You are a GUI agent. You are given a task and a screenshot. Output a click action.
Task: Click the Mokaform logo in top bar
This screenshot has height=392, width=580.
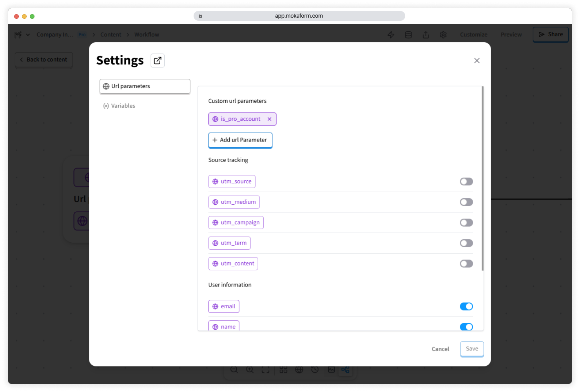click(18, 35)
